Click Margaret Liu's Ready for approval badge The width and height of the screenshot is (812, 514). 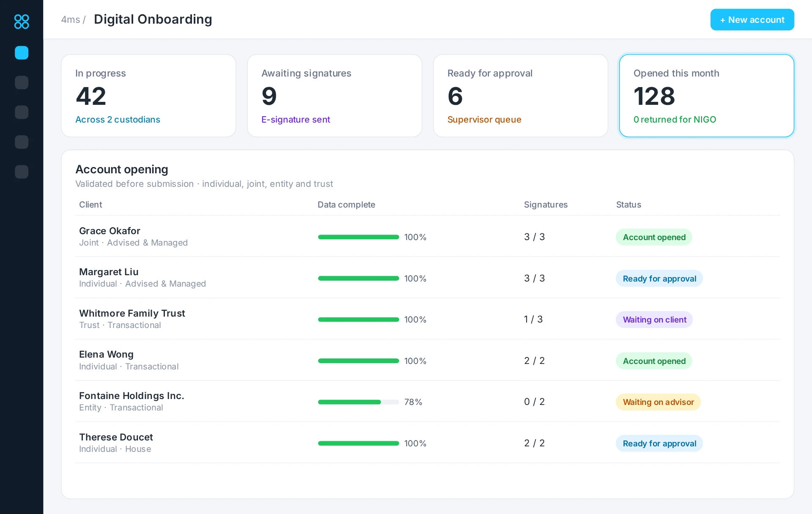point(659,279)
